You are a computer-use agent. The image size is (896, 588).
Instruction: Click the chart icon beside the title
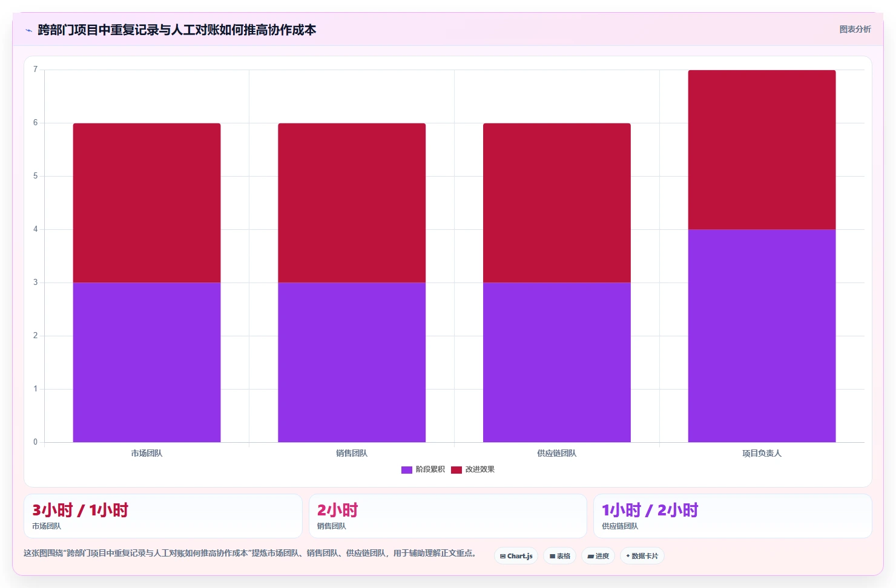(28, 30)
